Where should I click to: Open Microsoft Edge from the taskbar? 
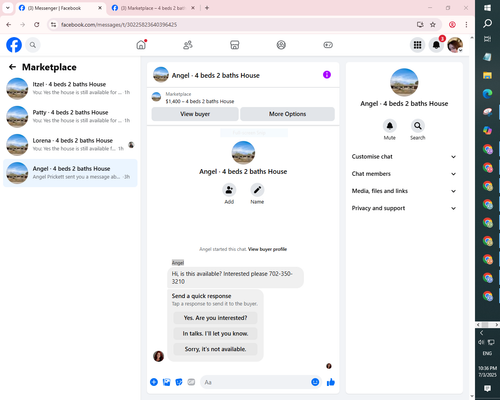[x=487, y=94]
